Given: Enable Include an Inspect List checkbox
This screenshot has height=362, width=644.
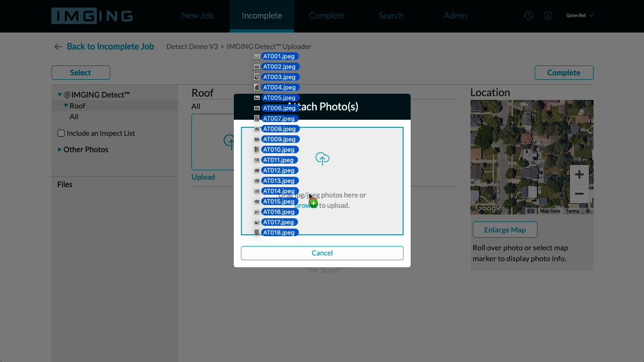Looking at the screenshot, I should click(x=61, y=133).
